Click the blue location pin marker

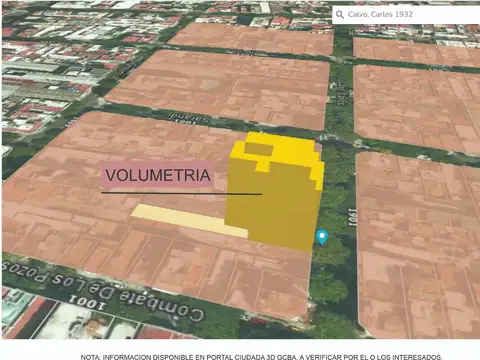point(322,237)
